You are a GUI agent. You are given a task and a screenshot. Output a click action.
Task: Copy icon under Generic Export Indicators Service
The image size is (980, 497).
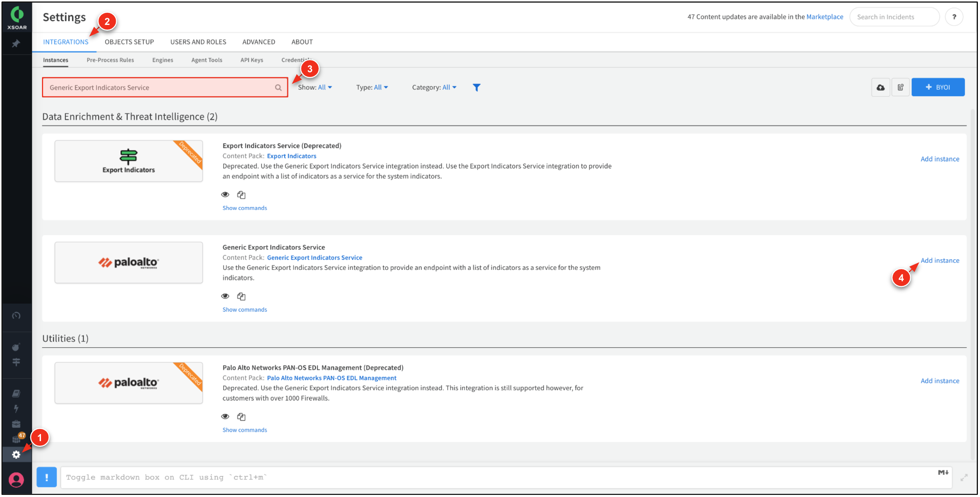point(241,296)
